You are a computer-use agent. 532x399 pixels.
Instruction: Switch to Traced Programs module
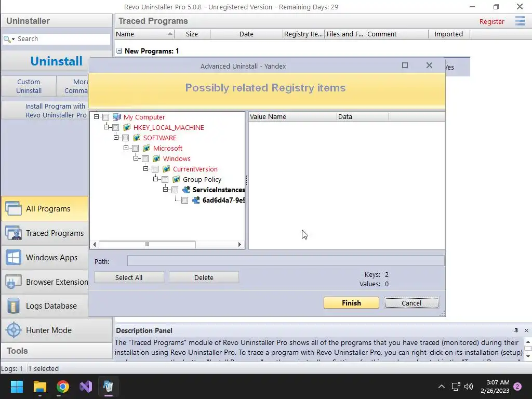pyautogui.click(x=45, y=233)
